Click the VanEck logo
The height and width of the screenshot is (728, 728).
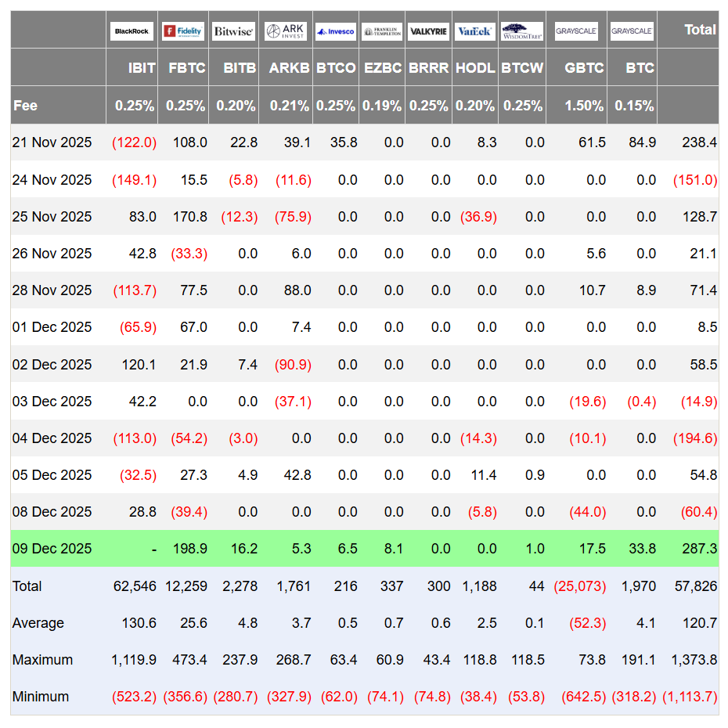point(474,31)
